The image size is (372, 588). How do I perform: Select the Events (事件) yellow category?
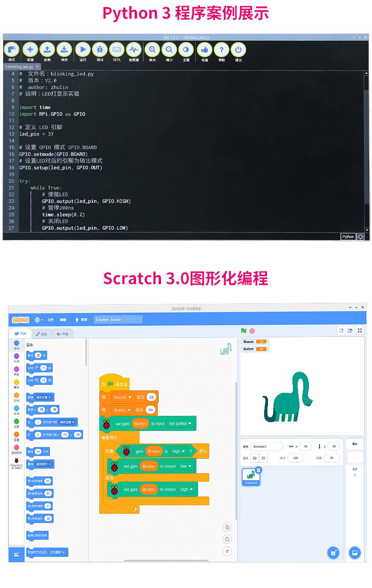[16, 384]
